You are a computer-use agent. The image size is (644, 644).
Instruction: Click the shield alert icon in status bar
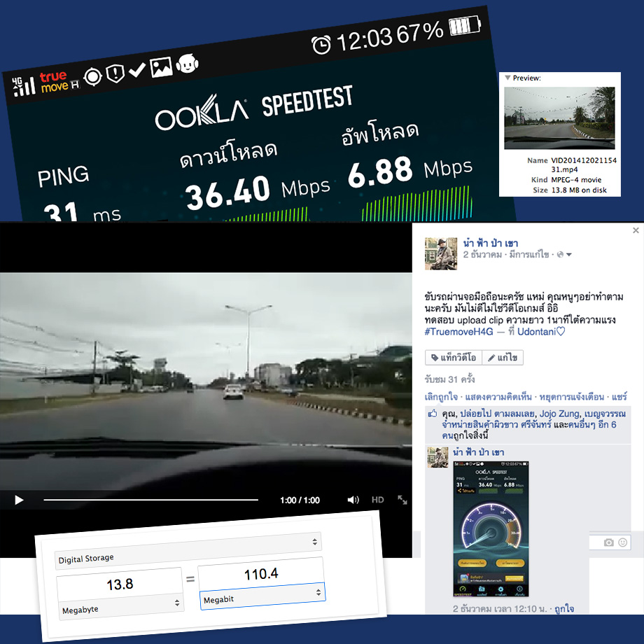pyautogui.click(x=115, y=73)
